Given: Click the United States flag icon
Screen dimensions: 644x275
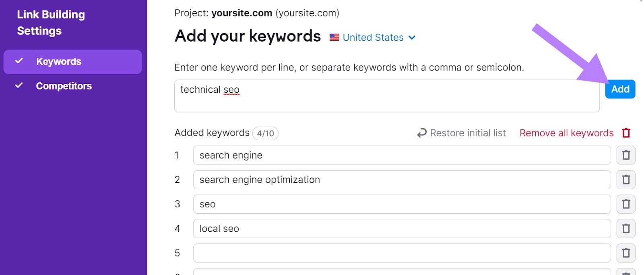Looking at the screenshot, I should (x=334, y=37).
